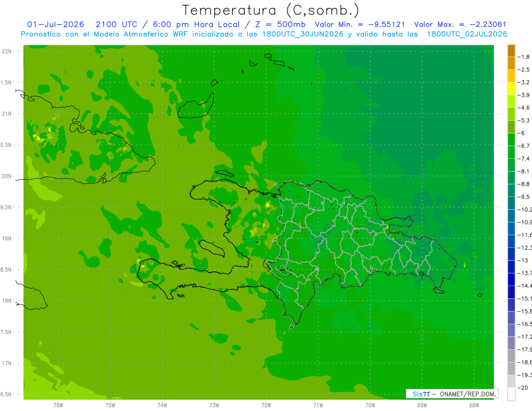Click the '-20' color scale label
The height and width of the screenshot is (411, 532).
click(523, 388)
